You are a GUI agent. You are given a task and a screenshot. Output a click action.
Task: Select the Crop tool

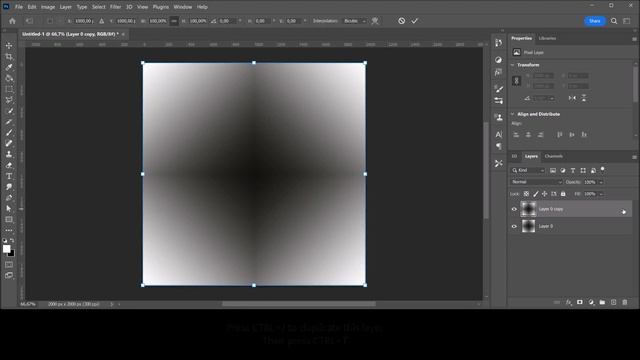coord(9,57)
